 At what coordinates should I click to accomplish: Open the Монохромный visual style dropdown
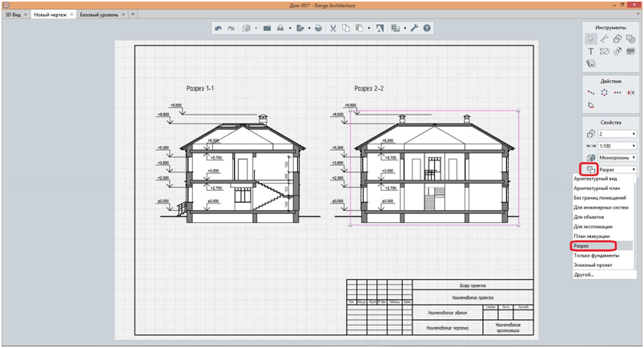pyautogui.click(x=617, y=157)
